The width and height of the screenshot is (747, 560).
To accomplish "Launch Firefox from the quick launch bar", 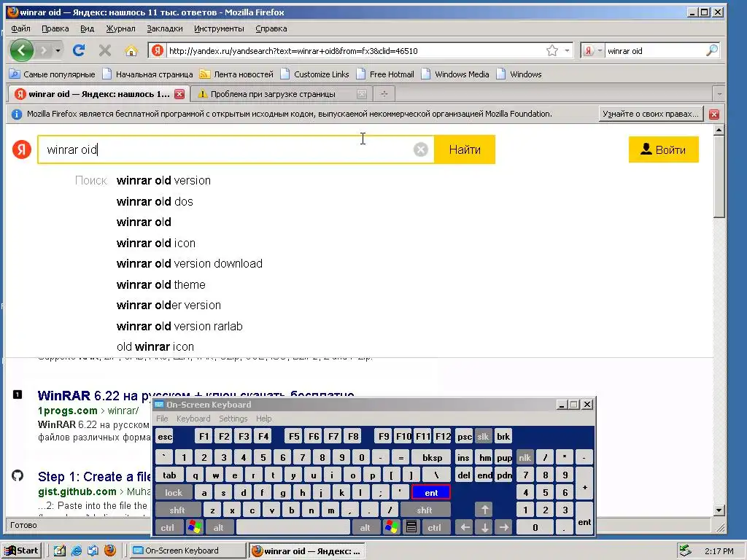I will click(x=110, y=551).
